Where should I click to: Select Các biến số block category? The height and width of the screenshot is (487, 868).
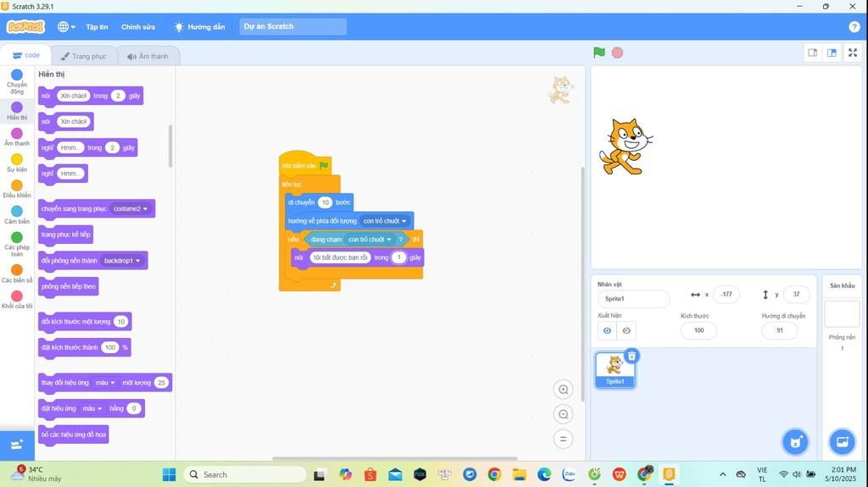(17, 274)
